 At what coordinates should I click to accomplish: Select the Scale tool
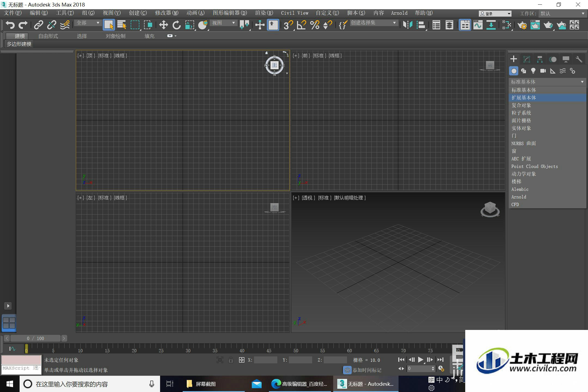[189, 25]
